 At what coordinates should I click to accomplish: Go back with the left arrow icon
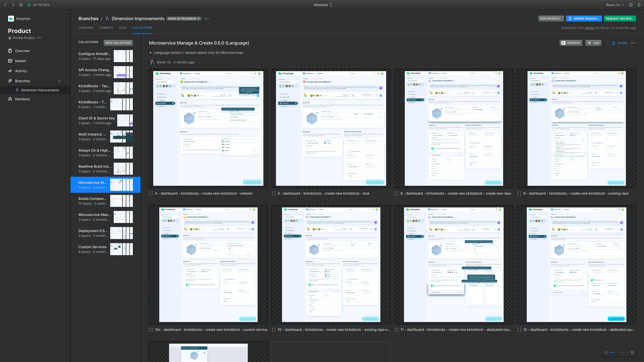pyautogui.click(x=5, y=5)
